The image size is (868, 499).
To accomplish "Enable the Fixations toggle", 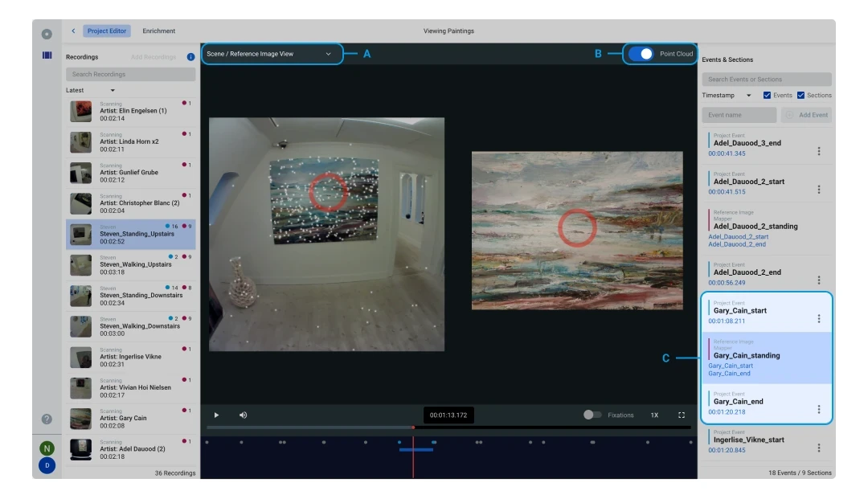I will click(592, 415).
